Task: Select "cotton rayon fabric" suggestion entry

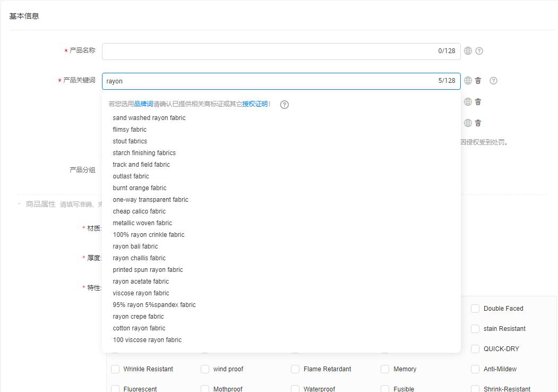Action: tap(139, 328)
